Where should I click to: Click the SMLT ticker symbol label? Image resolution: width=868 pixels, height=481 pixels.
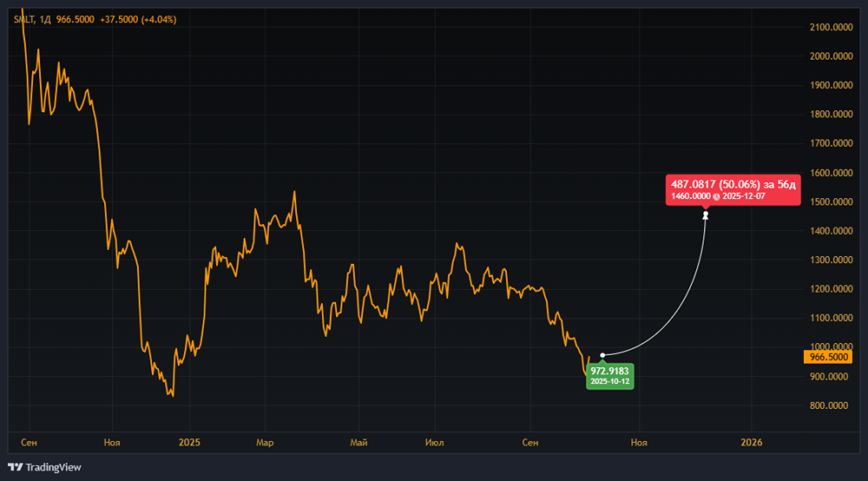pyautogui.click(x=23, y=19)
